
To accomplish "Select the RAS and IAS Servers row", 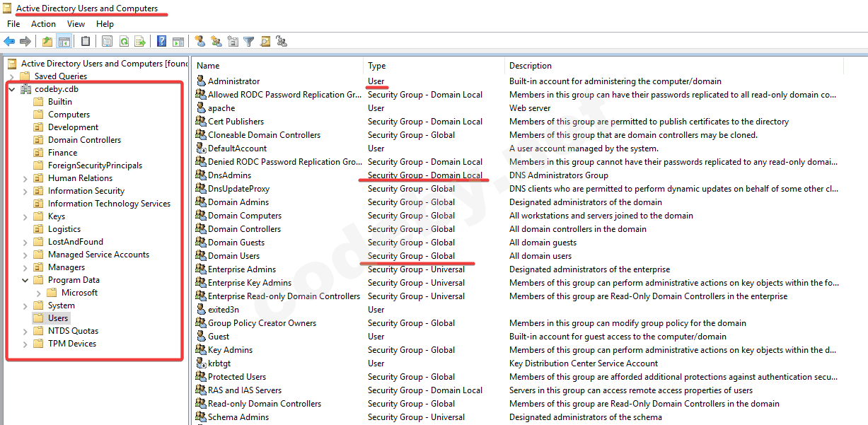I will [519, 390].
